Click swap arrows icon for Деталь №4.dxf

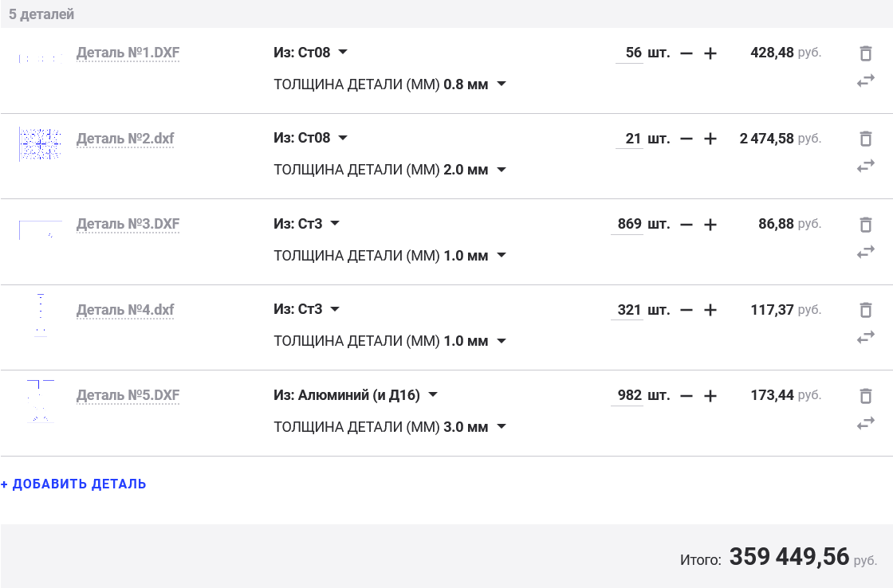click(865, 338)
